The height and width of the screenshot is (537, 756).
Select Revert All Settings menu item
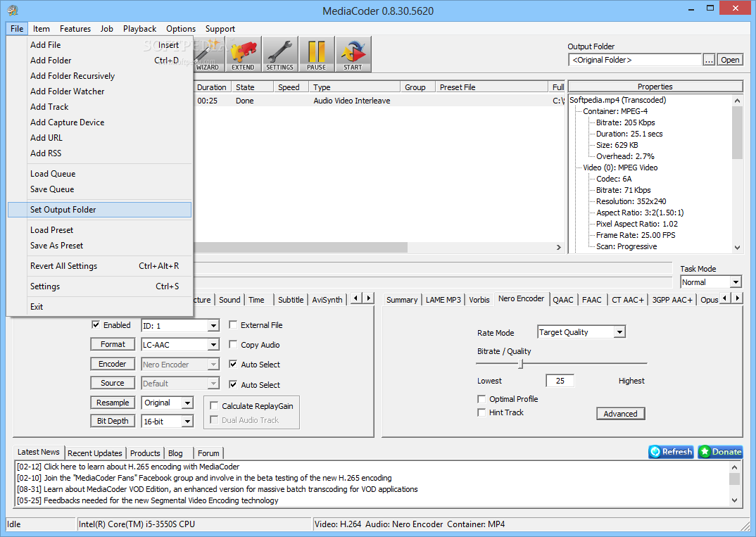point(100,266)
